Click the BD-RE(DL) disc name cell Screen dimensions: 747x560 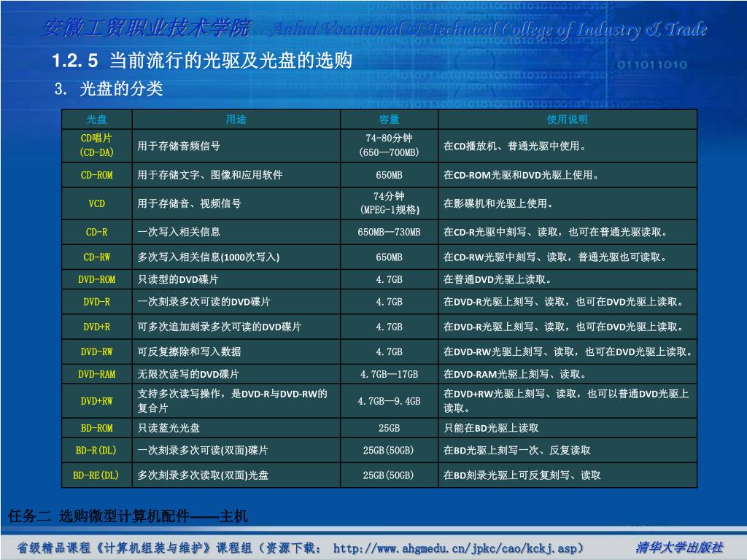coord(97,475)
